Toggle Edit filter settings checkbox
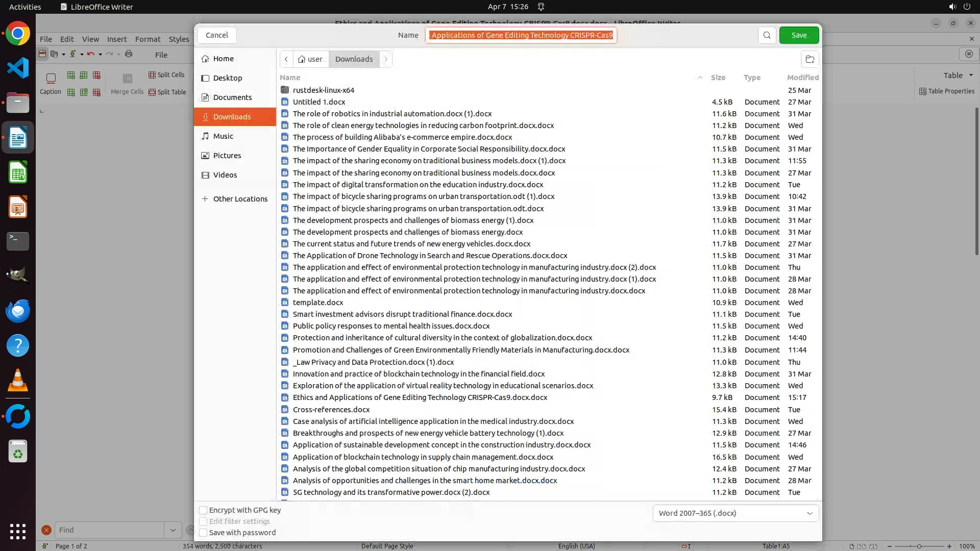980x551 pixels. pos(203,521)
